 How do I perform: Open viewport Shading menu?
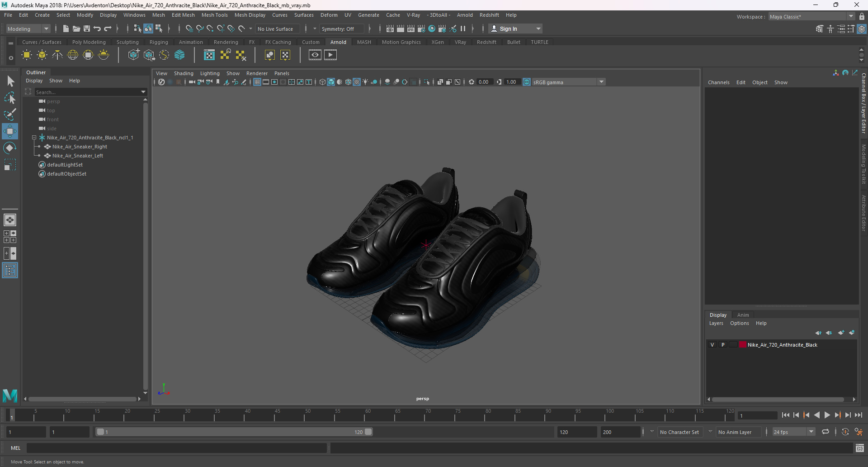point(184,73)
